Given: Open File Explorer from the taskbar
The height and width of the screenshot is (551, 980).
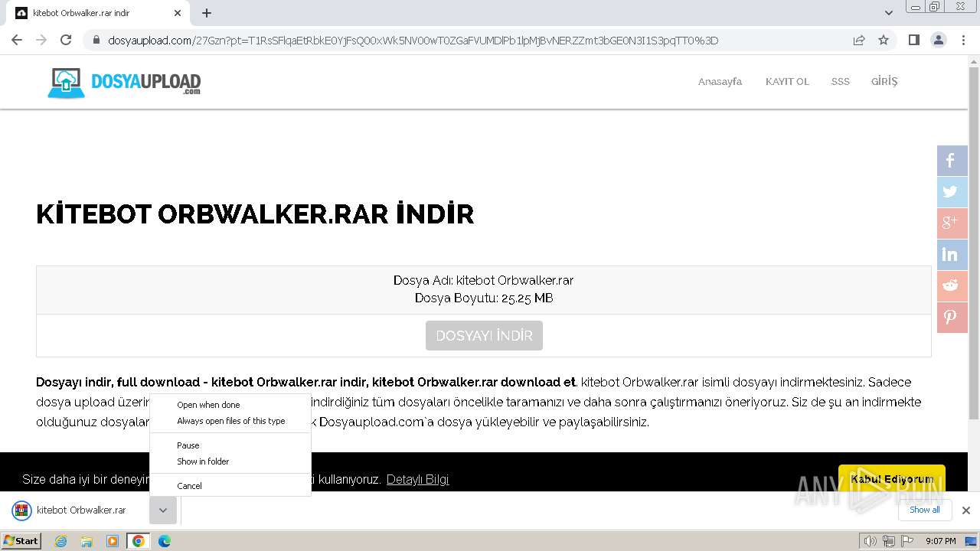Looking at the screenshot, I should (x=87, y=541).
